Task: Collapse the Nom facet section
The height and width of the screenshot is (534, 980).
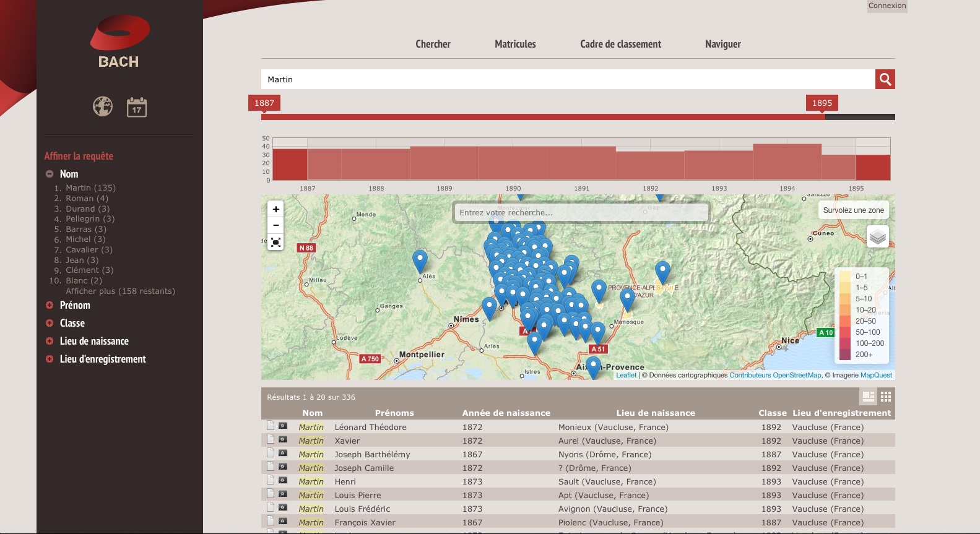Action: pos(50,174)
